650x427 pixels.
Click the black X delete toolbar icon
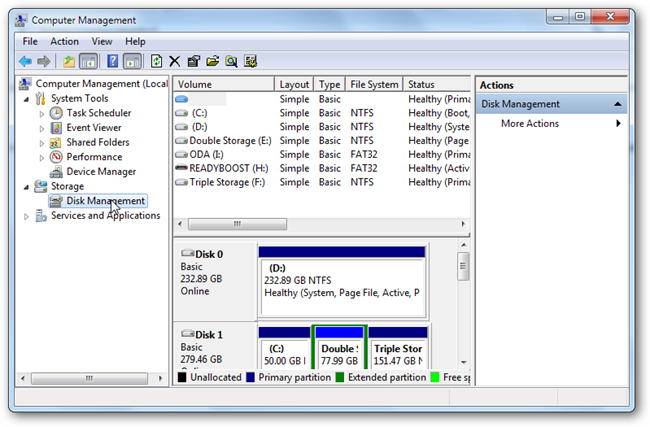coord(175,61)
